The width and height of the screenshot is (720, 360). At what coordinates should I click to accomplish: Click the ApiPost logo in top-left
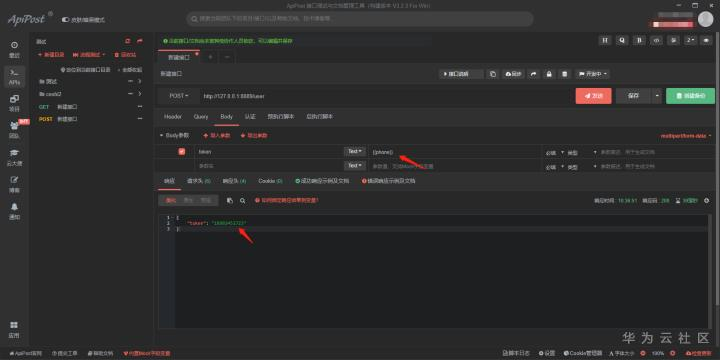27,19
